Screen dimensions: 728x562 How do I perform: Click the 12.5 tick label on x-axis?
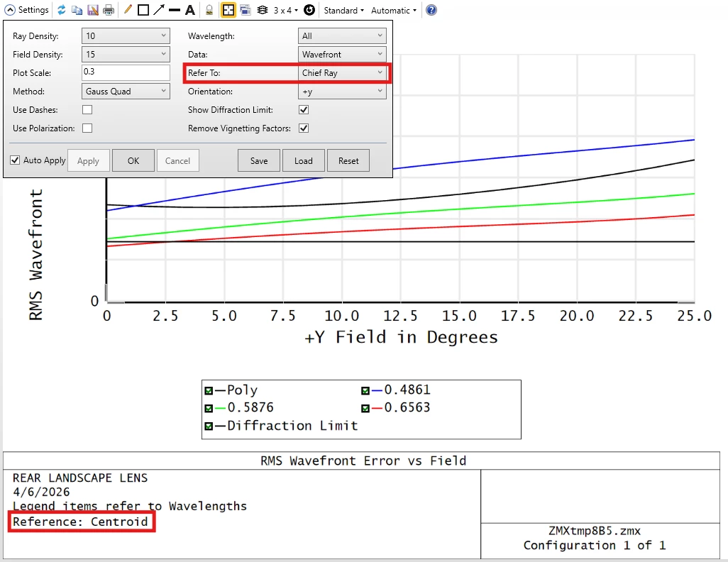click(400, 316)
